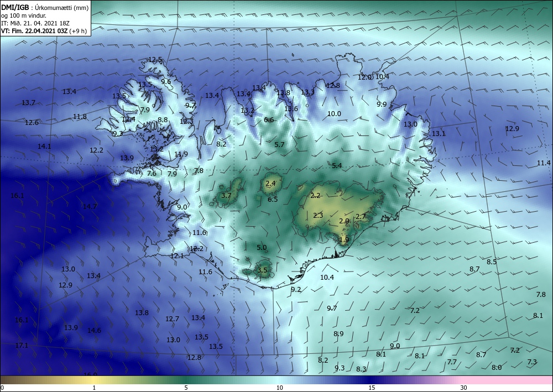Screen dimensions: 553x392
Task: Click the color scale label '30'
Action: 463,388
